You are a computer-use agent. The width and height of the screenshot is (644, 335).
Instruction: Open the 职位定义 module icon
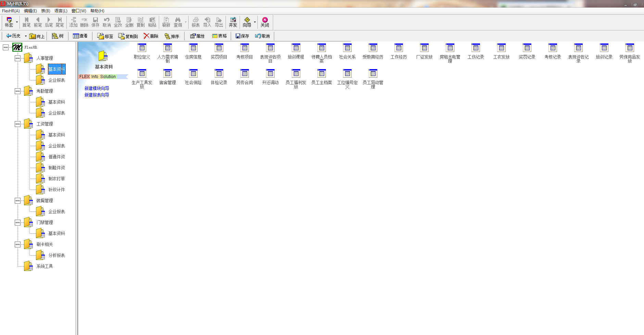(x=142, y=48)
